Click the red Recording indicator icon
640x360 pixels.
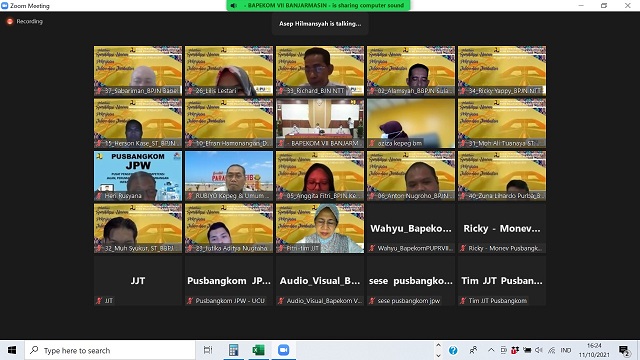10,21
